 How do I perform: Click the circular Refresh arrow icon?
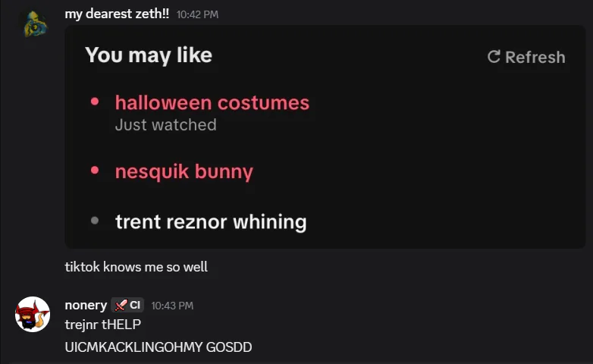tap(494, 57)
